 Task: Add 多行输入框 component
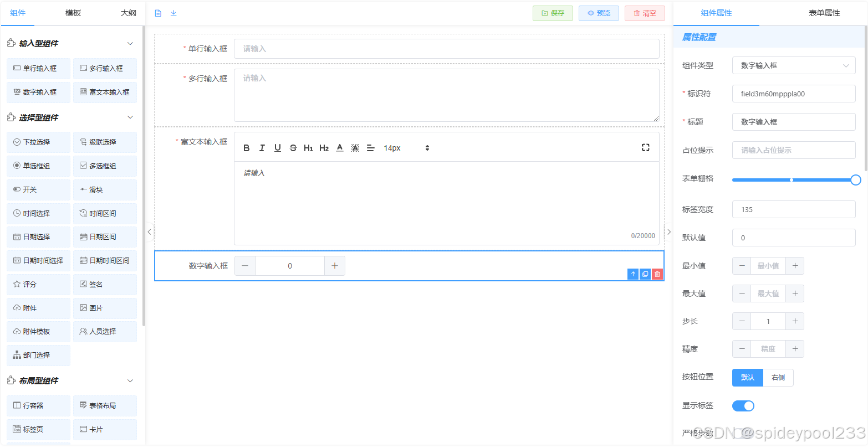[105, 69]
